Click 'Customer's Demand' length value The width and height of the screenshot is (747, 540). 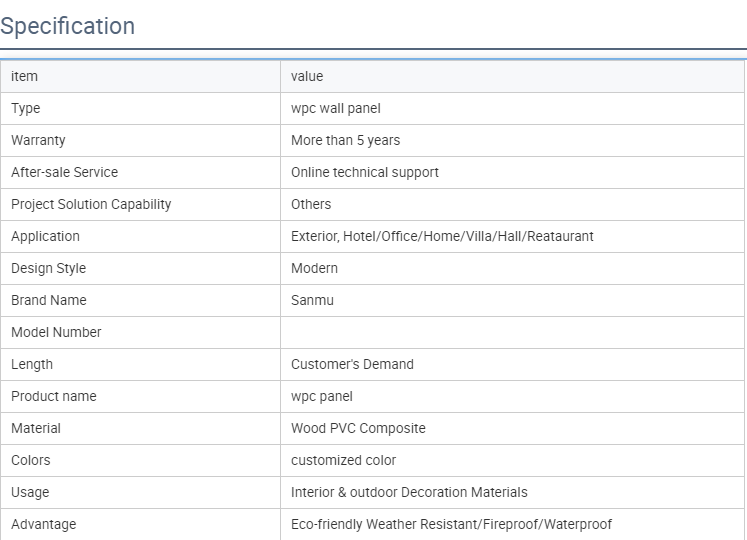point(352,364)
